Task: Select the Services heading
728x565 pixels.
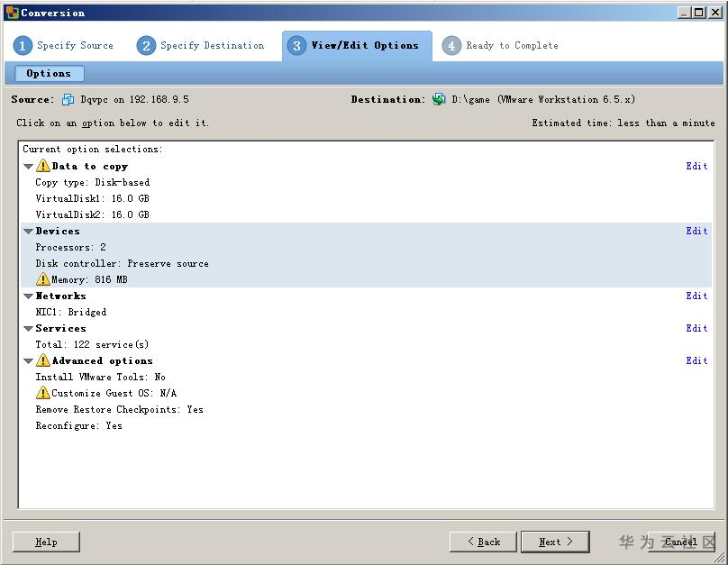Action: 61,328
